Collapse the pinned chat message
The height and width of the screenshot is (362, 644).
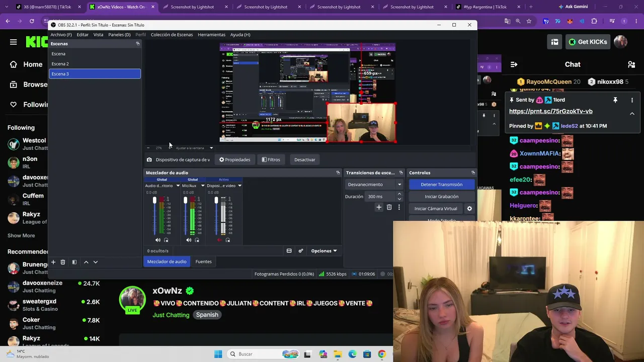tap(632, 114)
